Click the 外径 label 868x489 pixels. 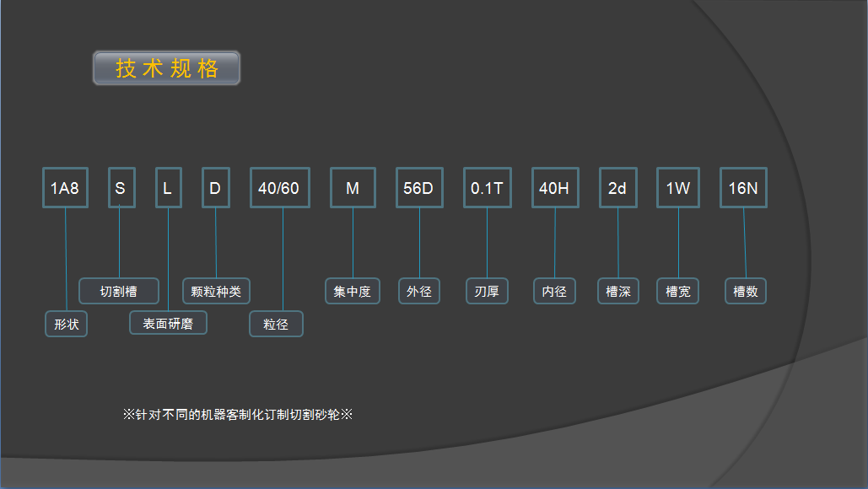point(419,292)
